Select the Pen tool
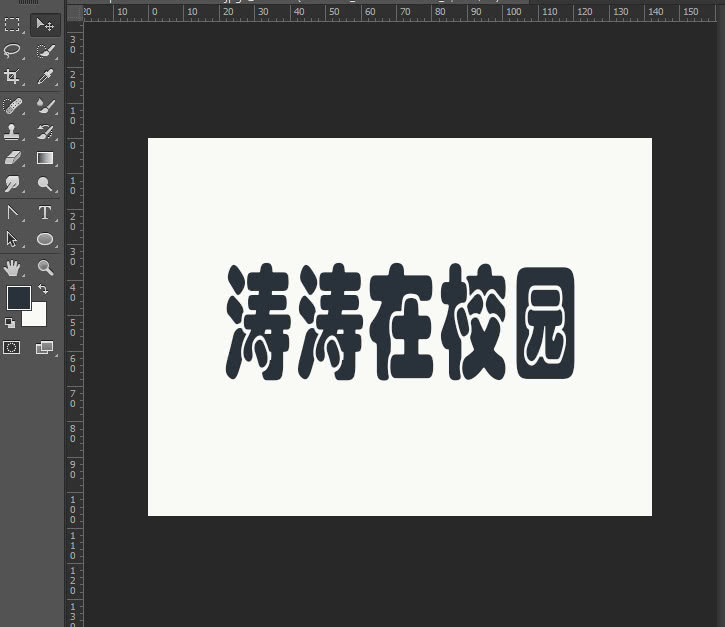Screen dimensions: 725x627 click(12, 213)
